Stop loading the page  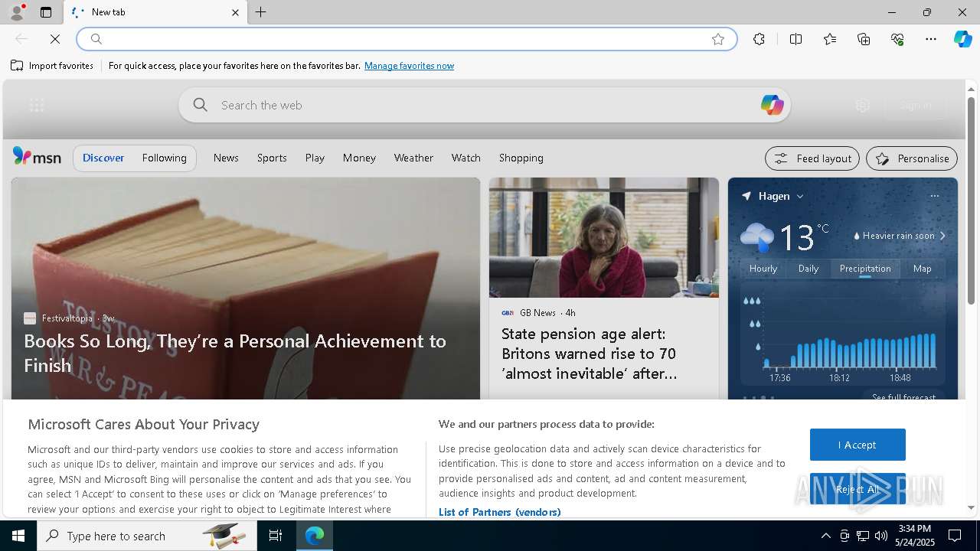pyautogui.click(x=55, y=39)
